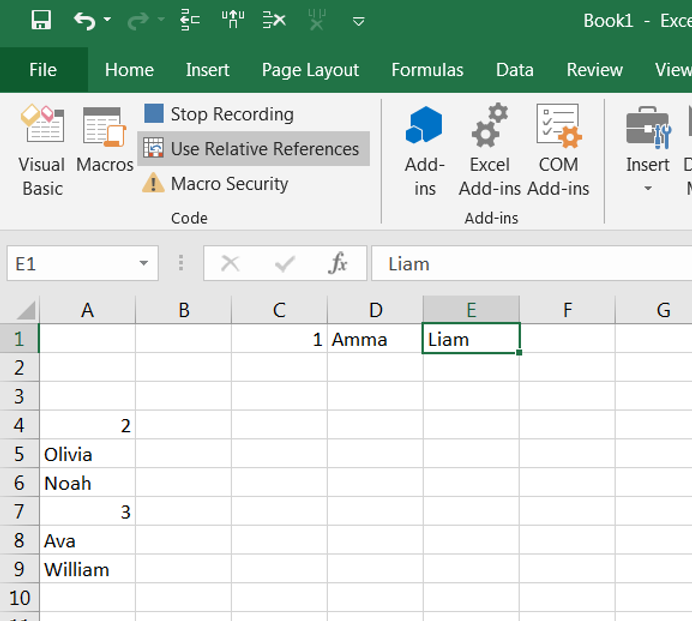This screenshot has height=621, width=692.
Task: Select cell A5 containing Olivia
Action: (x=87, y=454)
